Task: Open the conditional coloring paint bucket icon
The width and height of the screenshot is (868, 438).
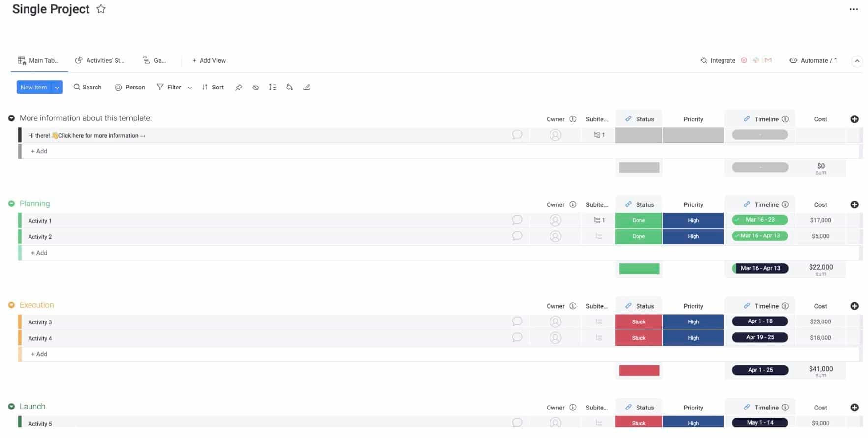Action: pos(289,87)
